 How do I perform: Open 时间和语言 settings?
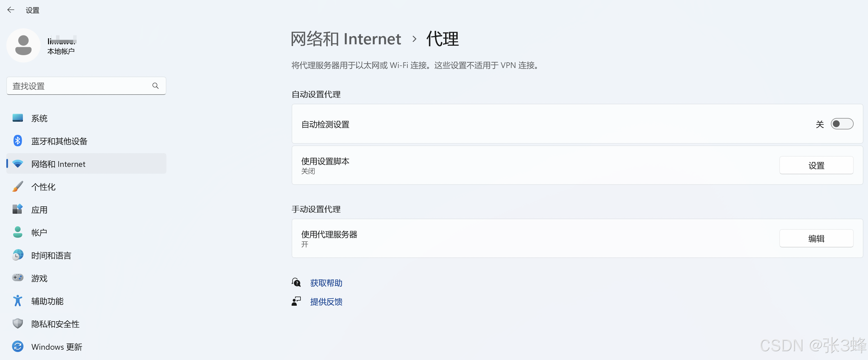pyautogui.click(x=51, y=255)
